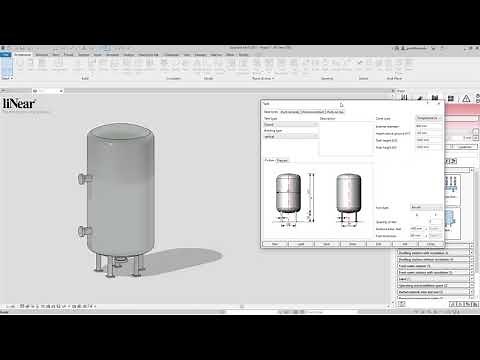Click the rendered tank picture in dialog

click(x=348, y=199)
